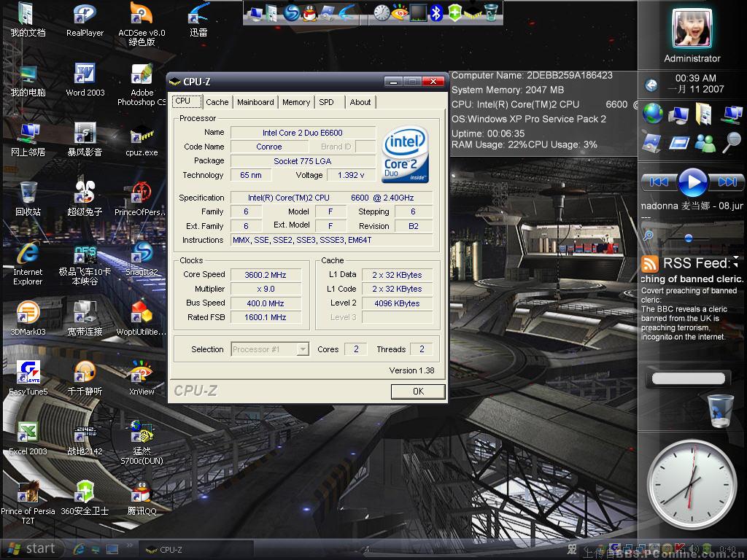747x560 pixels.
Task: Select the PrinceOfPers... desktop icon
Action: [x=141, y=199]
